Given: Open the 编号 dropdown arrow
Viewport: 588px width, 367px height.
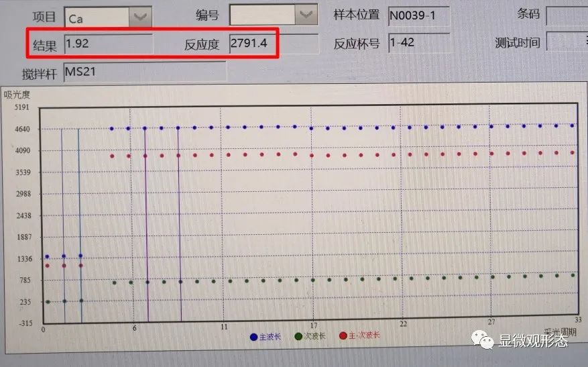Looking at the screenshot, I should click(306, 15).
